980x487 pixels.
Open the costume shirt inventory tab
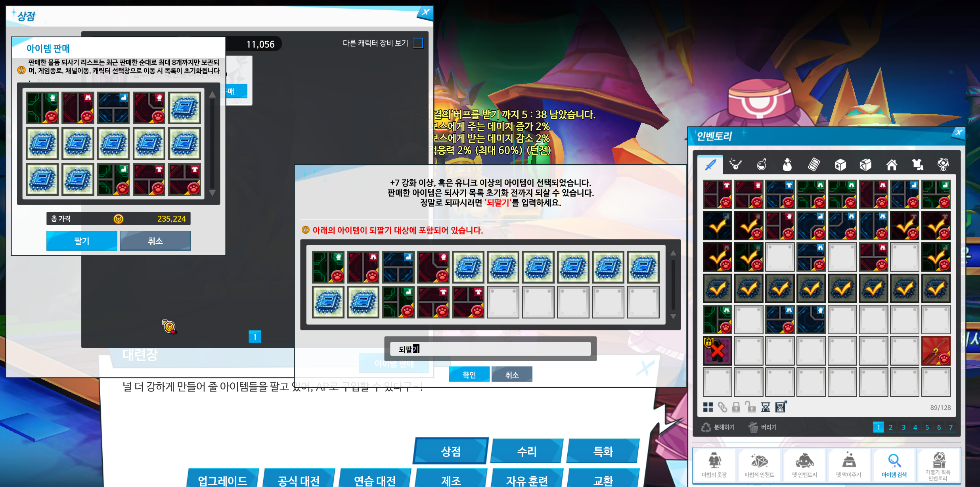[917, 164]
